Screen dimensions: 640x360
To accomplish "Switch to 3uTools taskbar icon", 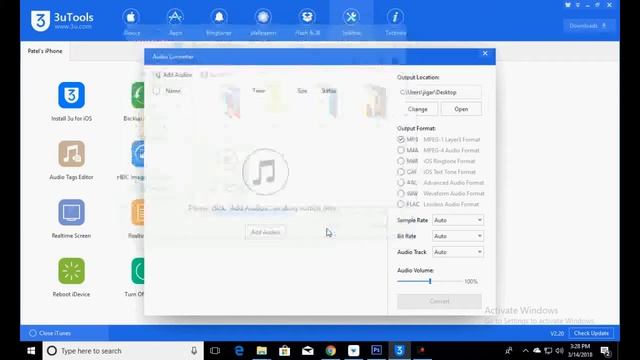I will coord(400,351).
